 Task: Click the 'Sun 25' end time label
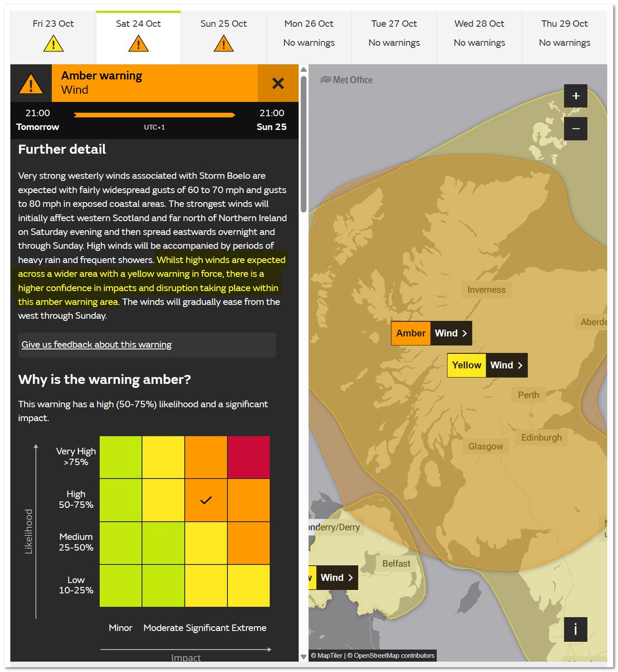271,127
